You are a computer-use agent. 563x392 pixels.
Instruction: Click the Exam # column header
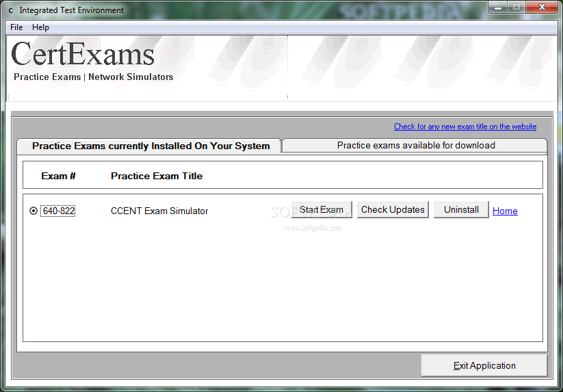point(58,176)
